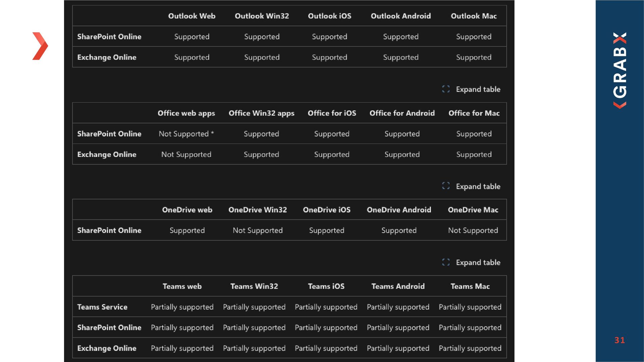
Task: Click Teams Service 'Partially supported' under Teams iOS
Action: click(x=326, y=307)
